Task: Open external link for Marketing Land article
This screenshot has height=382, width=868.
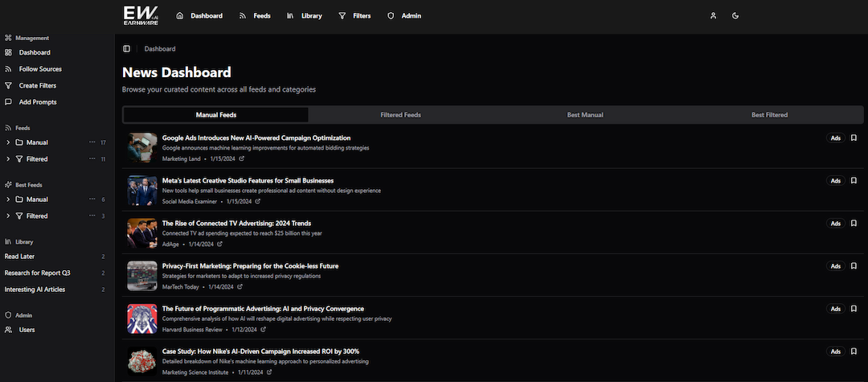Action: click(x=241, y=159)
